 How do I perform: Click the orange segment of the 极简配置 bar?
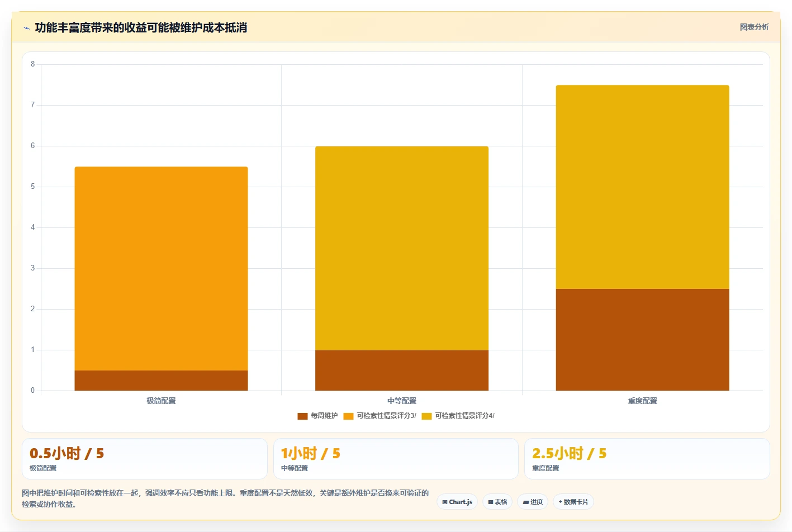tap(161, 268)
